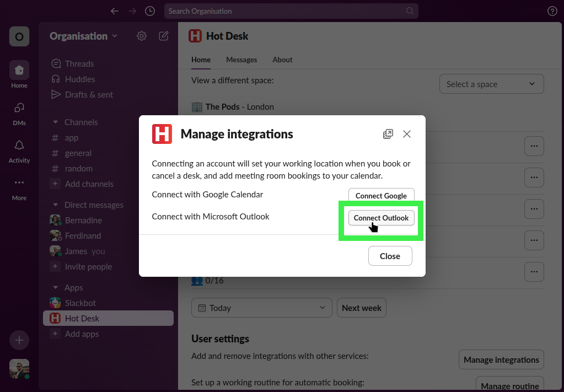Viewport: 564px width, 392px height.
Task: Expand the Organisation workspace menu
Action: point(83,36)
